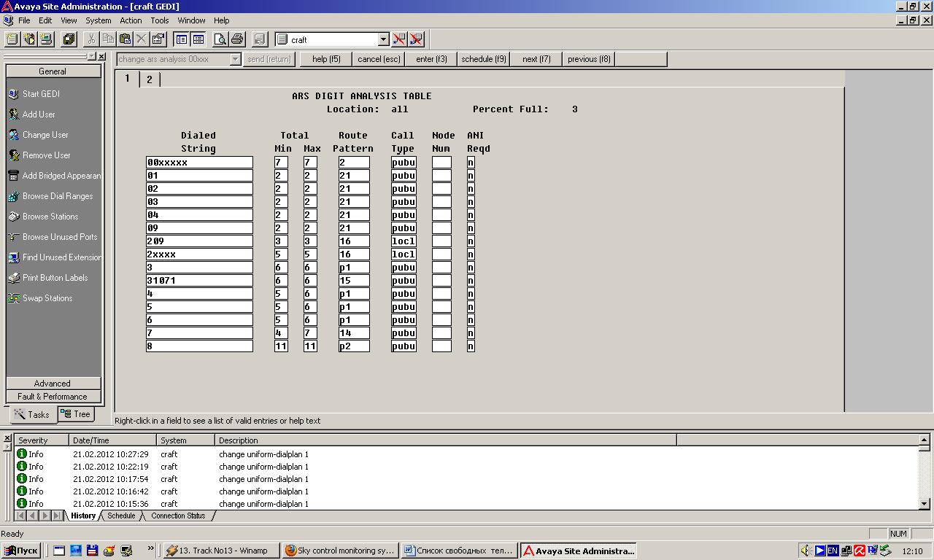Click the properties toolbar icon
This screenshot has width=934, height=560.
158,39
